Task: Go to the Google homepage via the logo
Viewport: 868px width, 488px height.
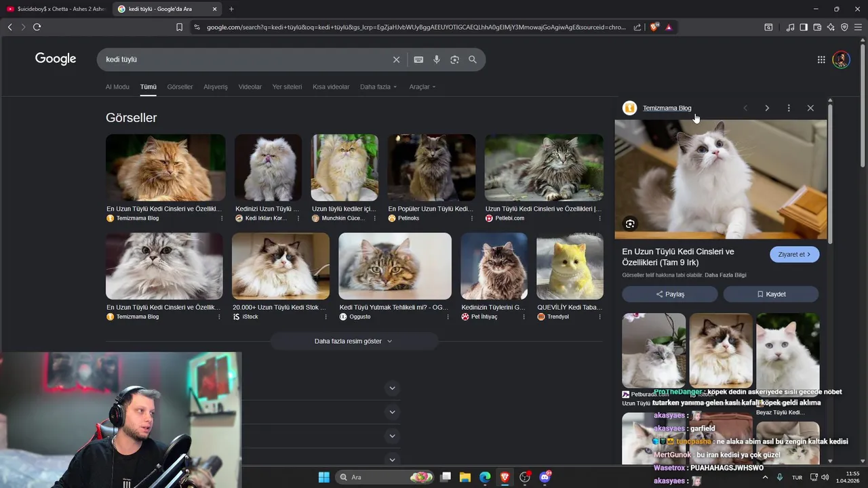Action: coord(56,59)
